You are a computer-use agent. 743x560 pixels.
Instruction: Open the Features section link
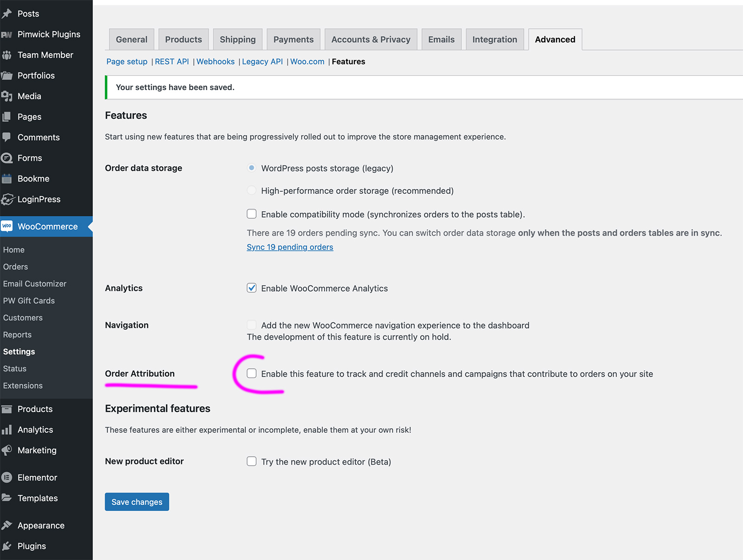pyautogui.click(x=348, y=62)
